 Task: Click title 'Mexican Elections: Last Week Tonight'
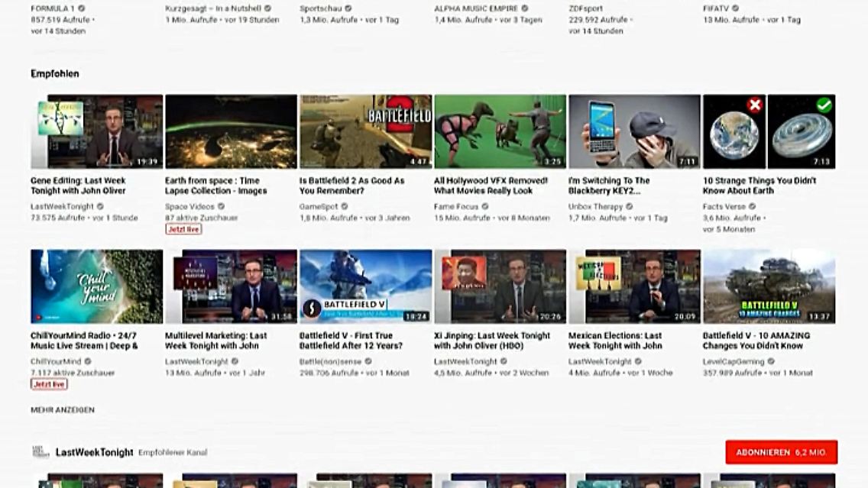coord(615,341)
